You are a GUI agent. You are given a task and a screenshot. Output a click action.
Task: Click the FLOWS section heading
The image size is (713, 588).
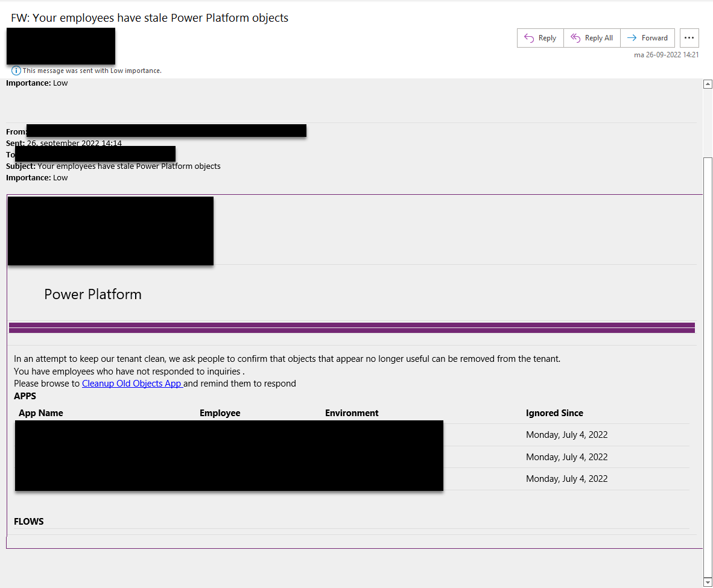(28, 521)
